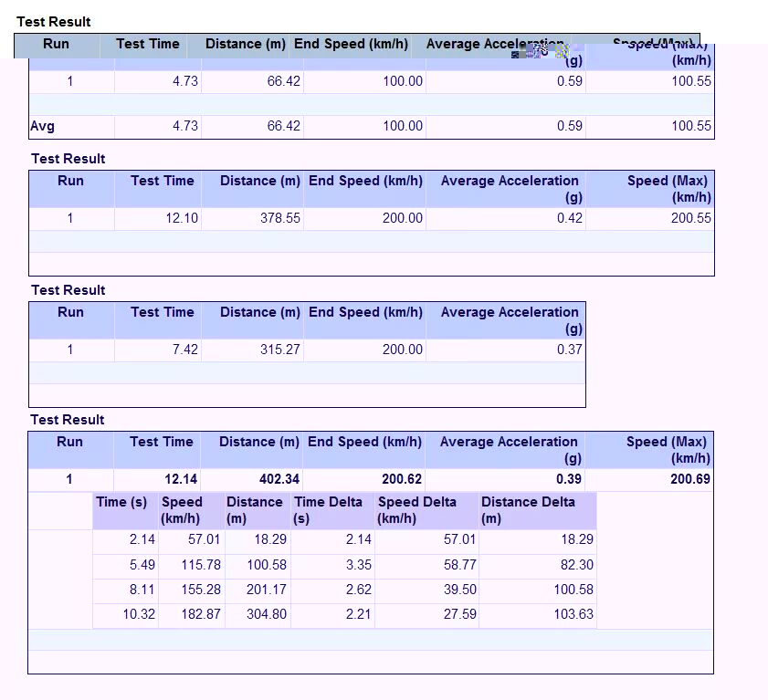This screenshot has height=700, width=768.
Task: Click the 200.69 max speed value
Action: (x=690, y=479)
